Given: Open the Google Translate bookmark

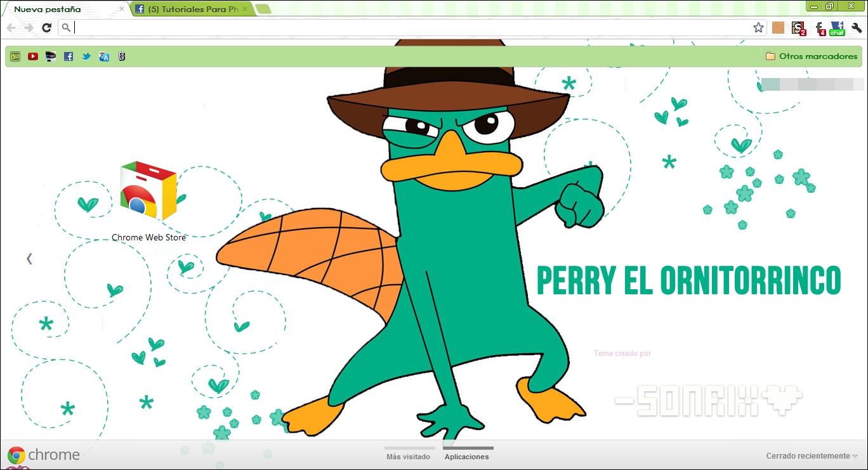Looking at the screenshot, I should pyautogui.click(x=104, y=56).
